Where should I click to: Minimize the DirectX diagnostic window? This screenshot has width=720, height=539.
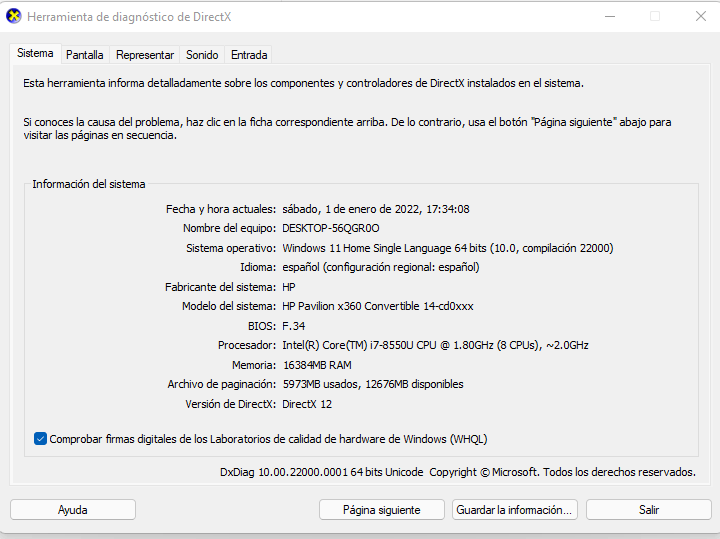pyautogui.click(x=610, y=17)
